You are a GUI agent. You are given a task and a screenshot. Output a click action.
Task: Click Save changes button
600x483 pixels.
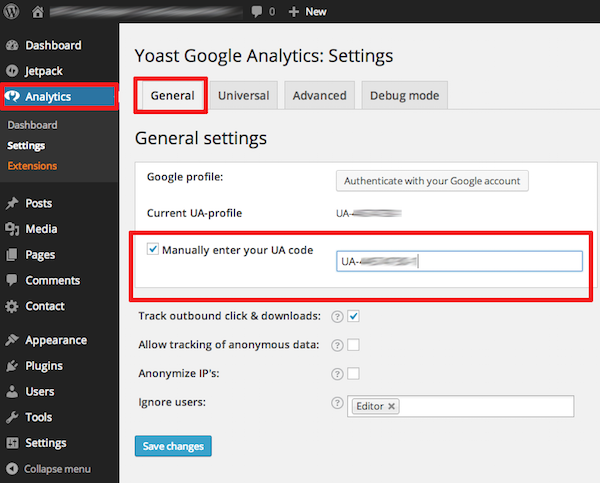click(173, 446)
